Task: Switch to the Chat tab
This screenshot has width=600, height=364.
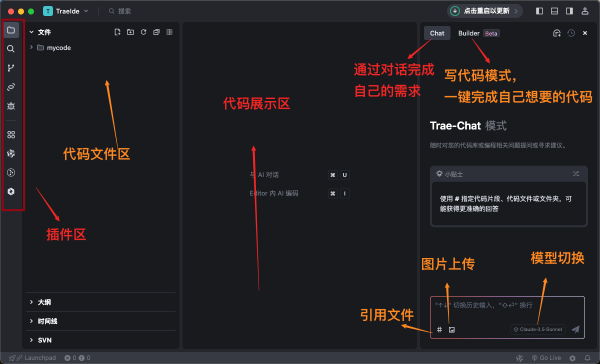Action: tap(437, 33)
